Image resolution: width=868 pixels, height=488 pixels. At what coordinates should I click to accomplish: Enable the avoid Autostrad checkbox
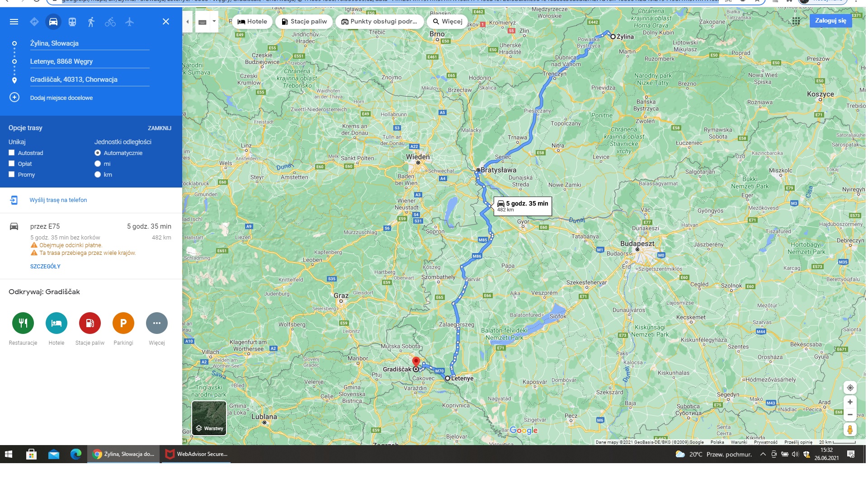click(12, 153)
